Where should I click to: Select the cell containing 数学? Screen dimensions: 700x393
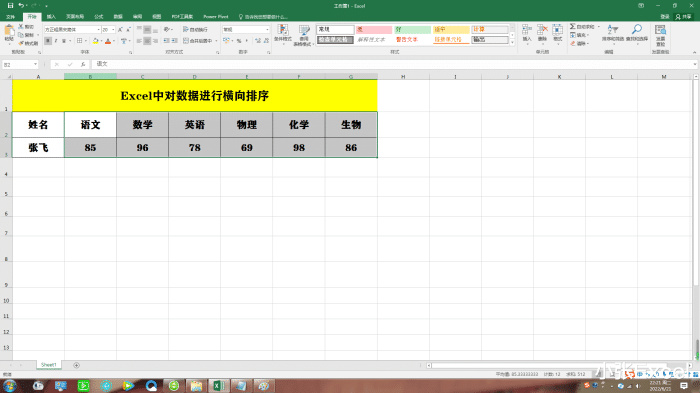(142, 125)
